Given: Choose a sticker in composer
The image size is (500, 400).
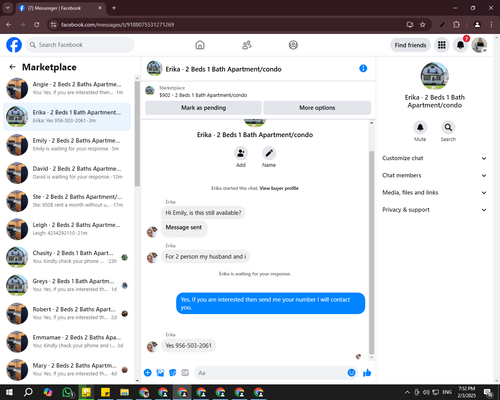Looking at the screenshot, I should [x=173, y=373].
